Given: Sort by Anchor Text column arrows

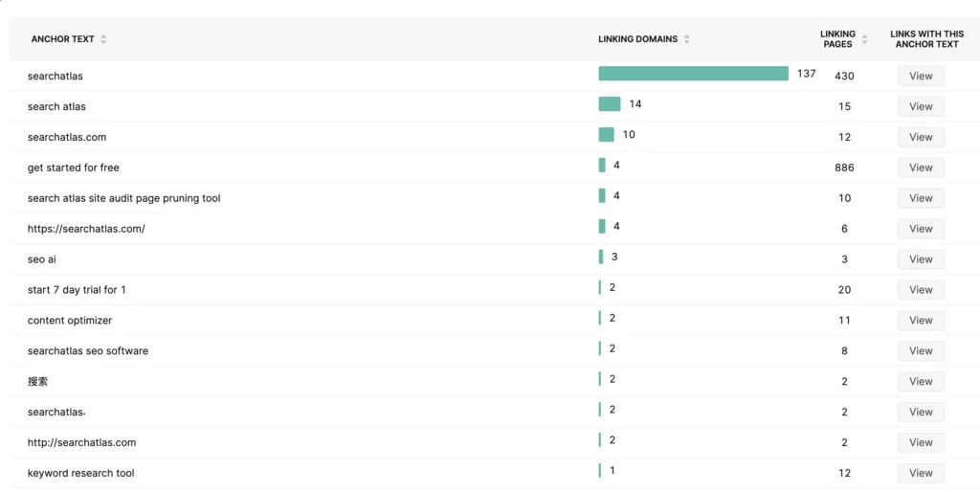Looking at the screenshot, I should coord(103,39).
